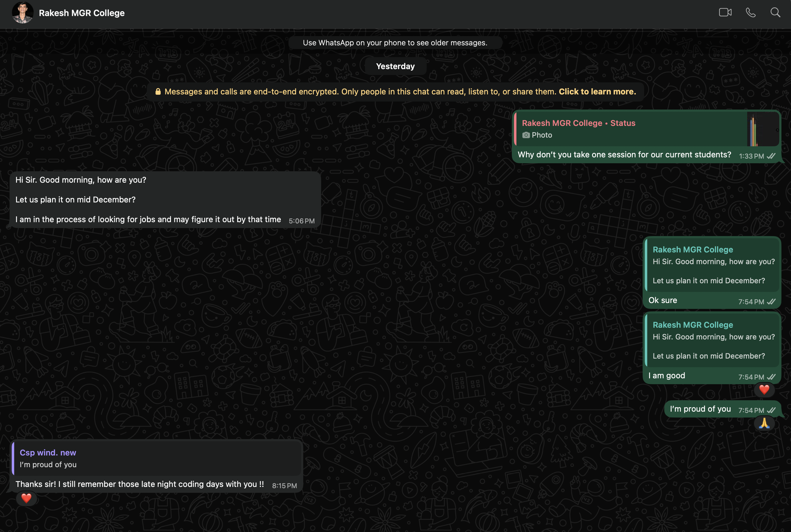Click the 'Yesterday' date chip
This screenshot has width=791, height=532.
point(395,66)
